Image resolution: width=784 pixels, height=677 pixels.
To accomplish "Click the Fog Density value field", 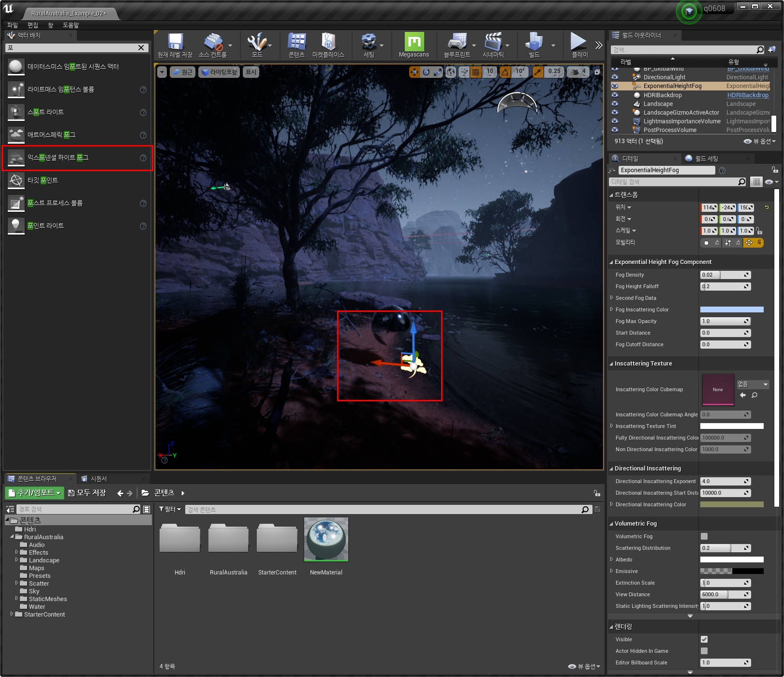I will 725,275.
